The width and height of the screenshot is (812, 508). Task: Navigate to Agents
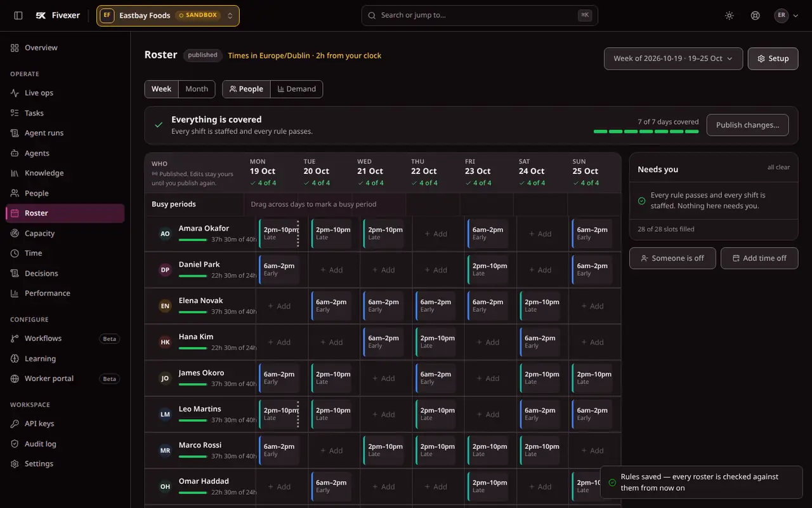point(65,153)
